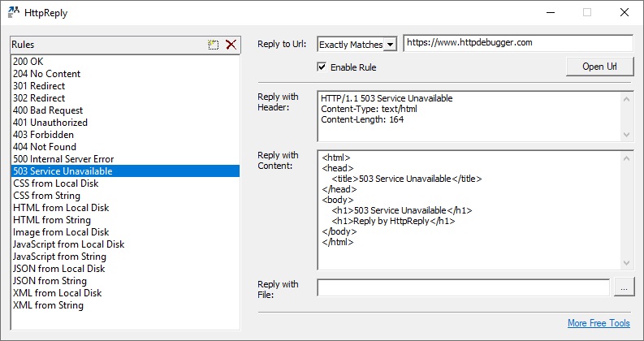Click header scrollbar down arrow
This screenshot has width=644, height=341.
[626, 134]
